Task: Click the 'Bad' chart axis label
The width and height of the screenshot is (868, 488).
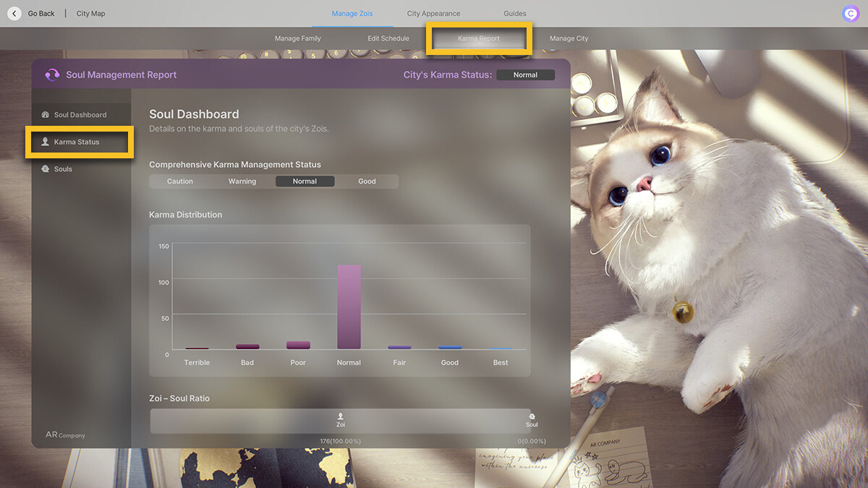Action: click(x=247, y=363)
